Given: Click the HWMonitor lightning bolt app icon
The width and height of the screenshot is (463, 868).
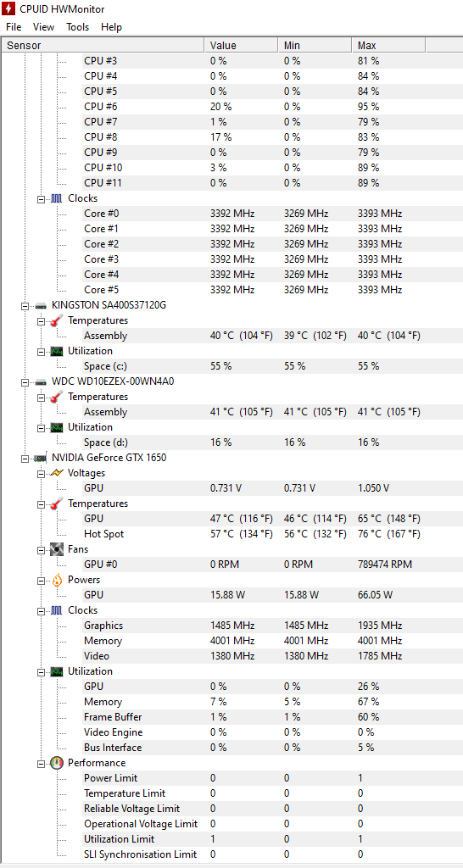Looking at the screenshot, I should (8, 8).
